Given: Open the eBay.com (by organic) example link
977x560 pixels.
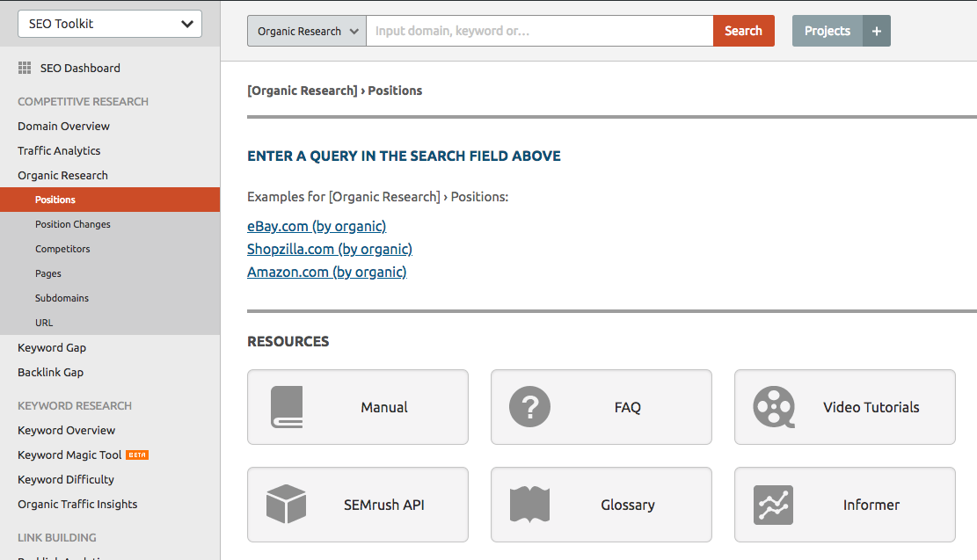Looking at the screenshot, I should point(317,226).
